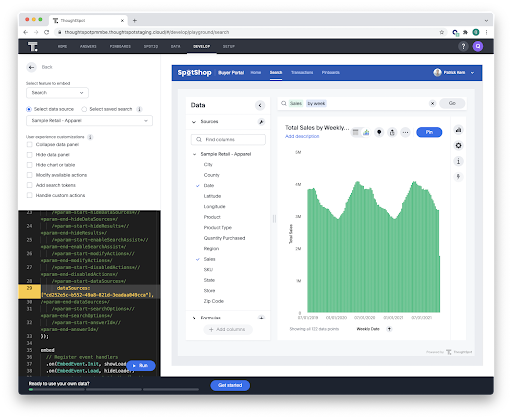Open the Answers nav item
Viewport: 512px width, 419px height.
coord(88,47)
